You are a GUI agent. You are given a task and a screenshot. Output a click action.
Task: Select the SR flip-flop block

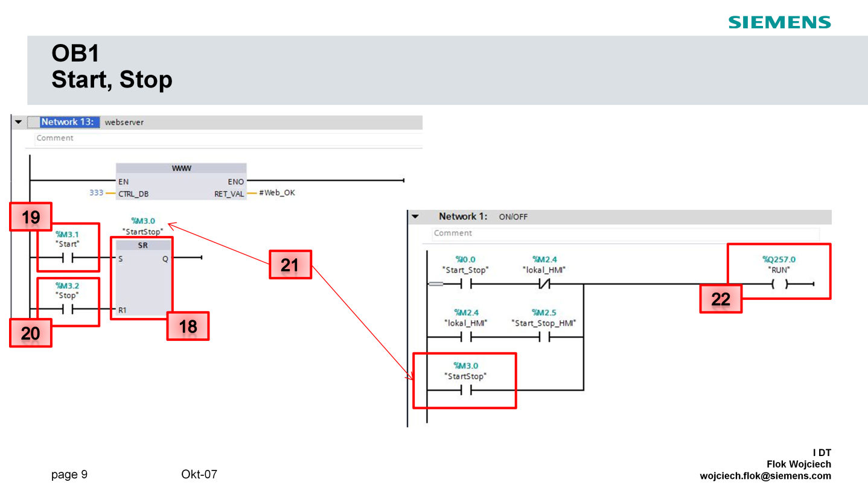pos(142,278)
